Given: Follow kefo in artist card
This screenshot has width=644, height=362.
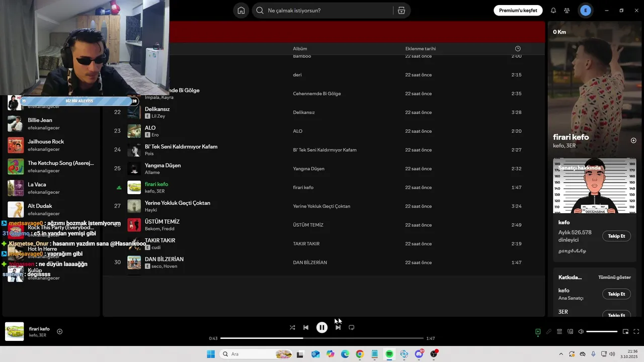Looking at the screenshot, I should [616, 236].
